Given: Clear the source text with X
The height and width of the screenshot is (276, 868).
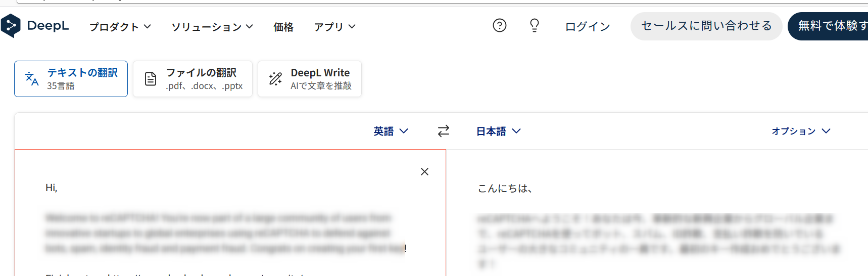Looking at the screenshot, I should (x=424, y=172).
